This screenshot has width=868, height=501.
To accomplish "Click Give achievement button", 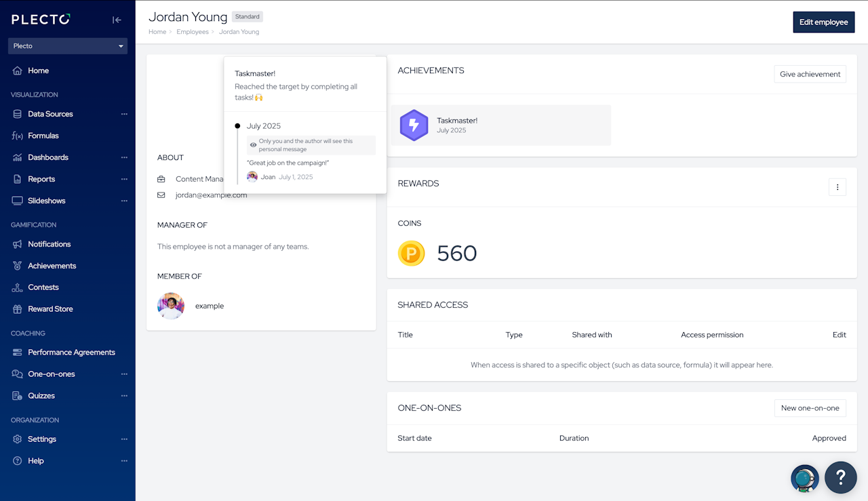I will [x=810, y=75].
